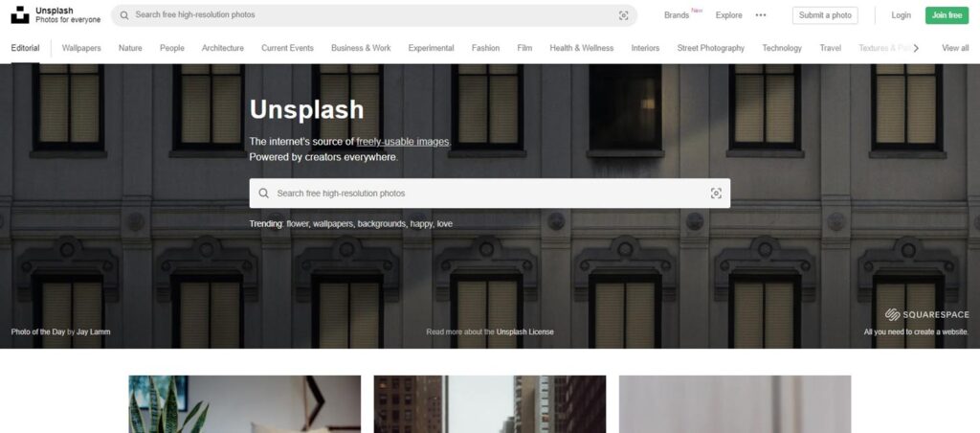Image resolution: width=980 pixels, height=433 pixels.
Task: Click the Login link
Action: 901,15
